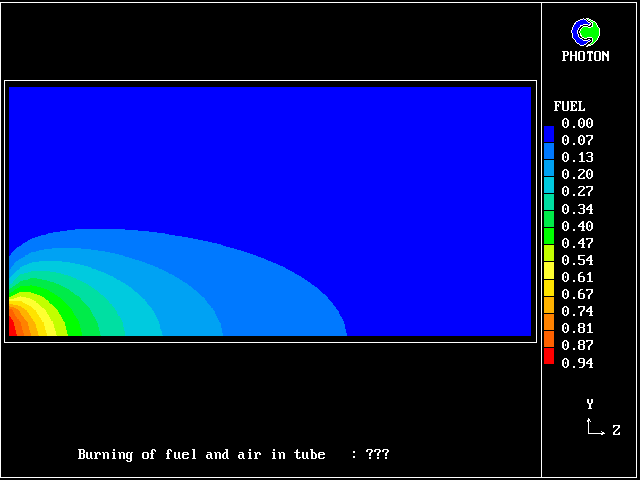Image resolution: width=640 pixels, height=480 pixels.
Task: Click the PHOTON text label under the logo
Action: [585, 57]
